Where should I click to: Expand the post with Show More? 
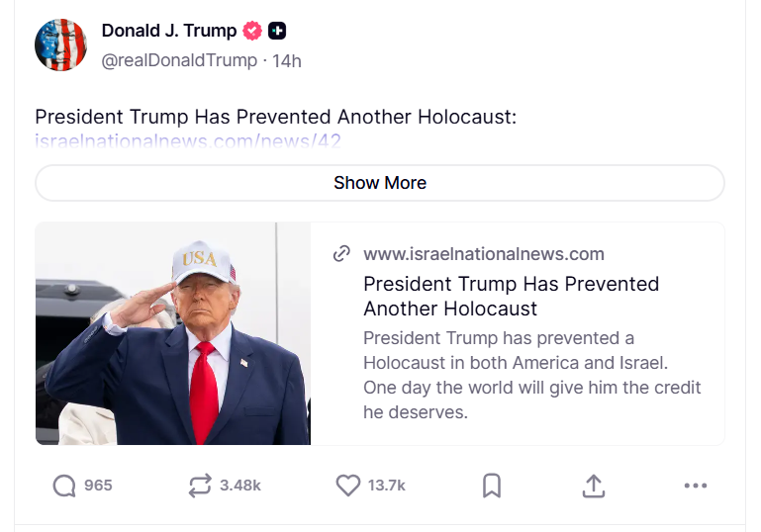(x=380, y=183)
